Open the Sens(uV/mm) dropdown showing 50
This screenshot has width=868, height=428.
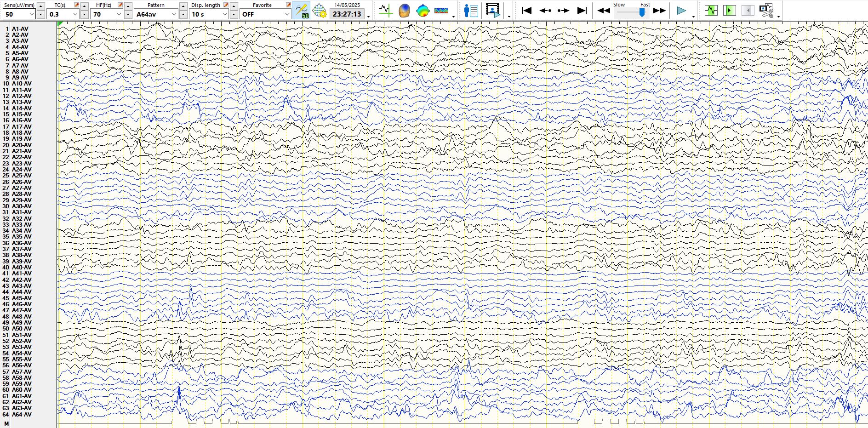pyautogui.click(x=19, y=14)
